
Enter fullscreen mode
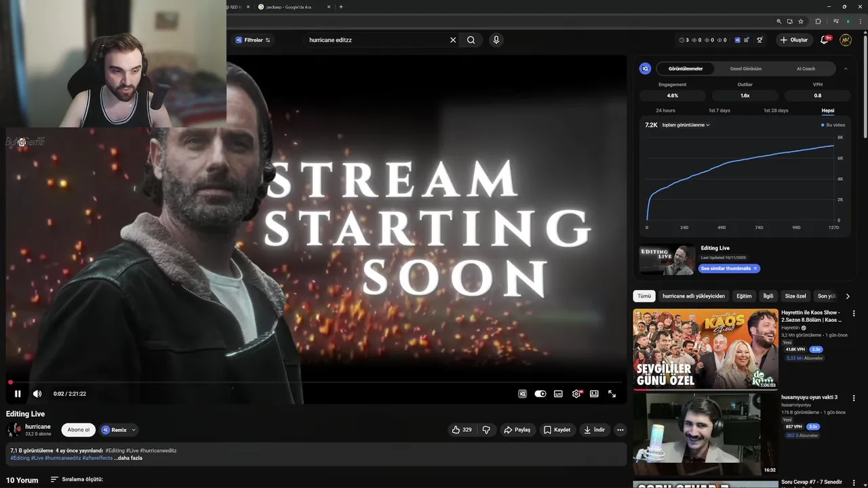(x=612, y=394)
